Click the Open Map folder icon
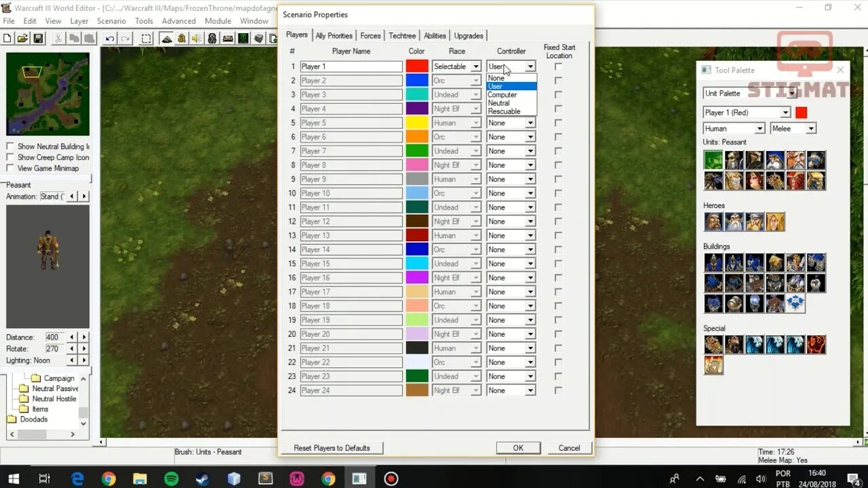 (23, 39)
